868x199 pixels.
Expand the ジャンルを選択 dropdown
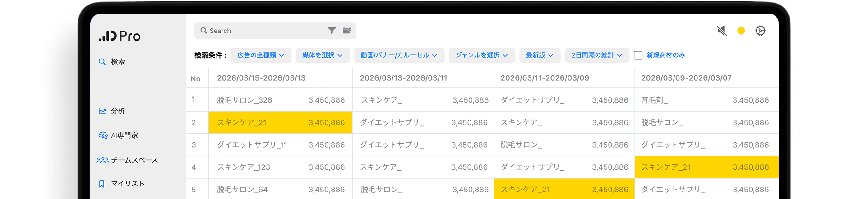tap(481, 55)
